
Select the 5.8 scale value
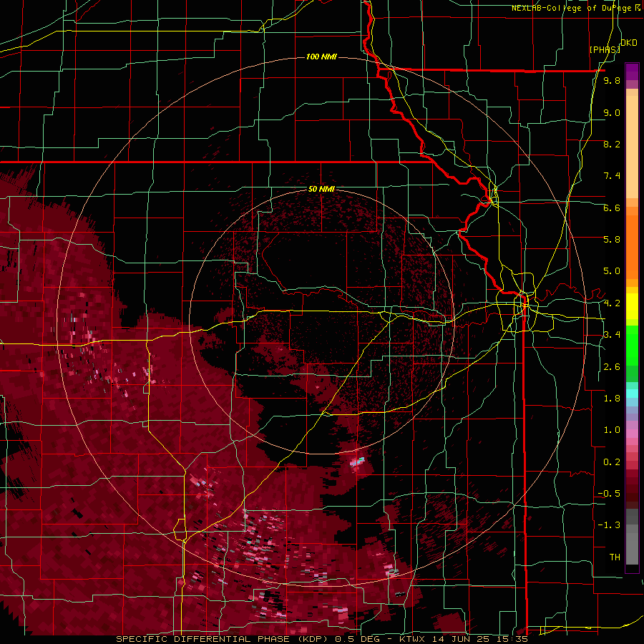(x=612, y=240)
